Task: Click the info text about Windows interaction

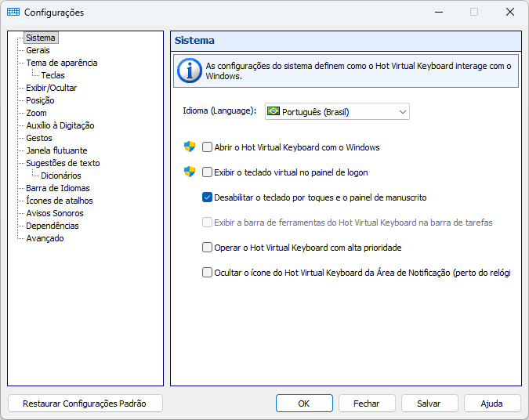Action: [358, 71]
